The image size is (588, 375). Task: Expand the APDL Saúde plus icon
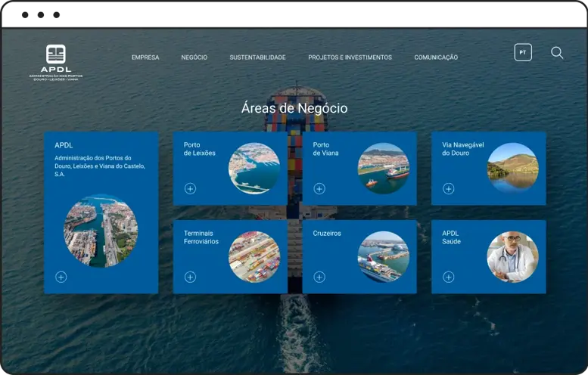449,277
